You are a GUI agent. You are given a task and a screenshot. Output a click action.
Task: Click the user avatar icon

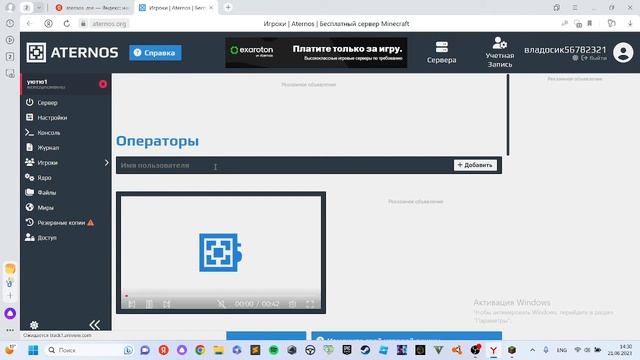[623, 53]
